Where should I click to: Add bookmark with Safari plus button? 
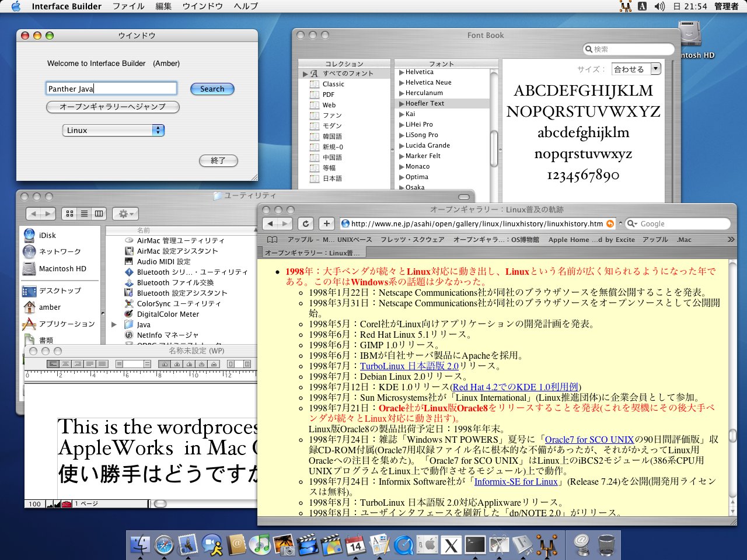327,223
